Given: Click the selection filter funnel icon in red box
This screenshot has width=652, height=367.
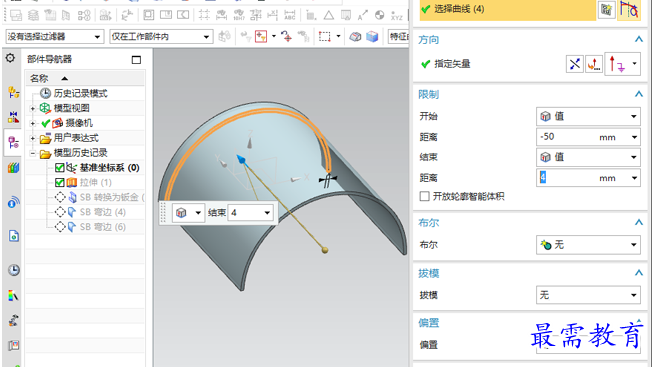Looking at the screenshot, I should (261, 37).
